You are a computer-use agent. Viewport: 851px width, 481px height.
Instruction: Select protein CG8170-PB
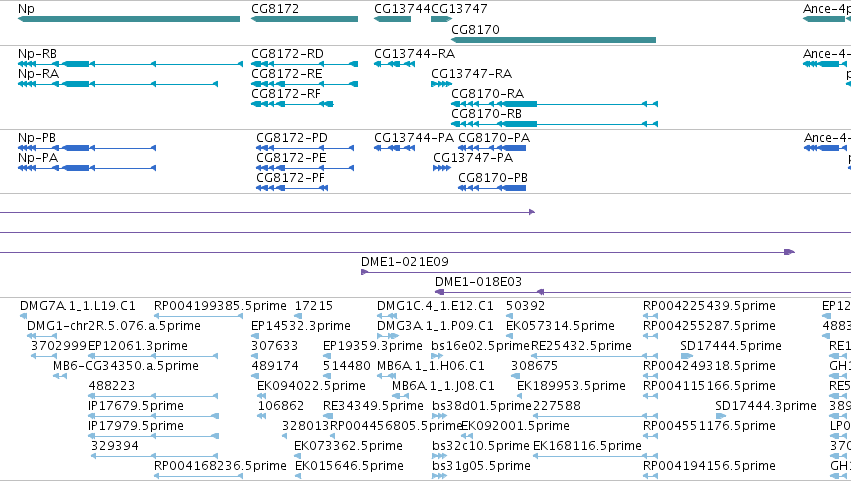coord(492,188)
